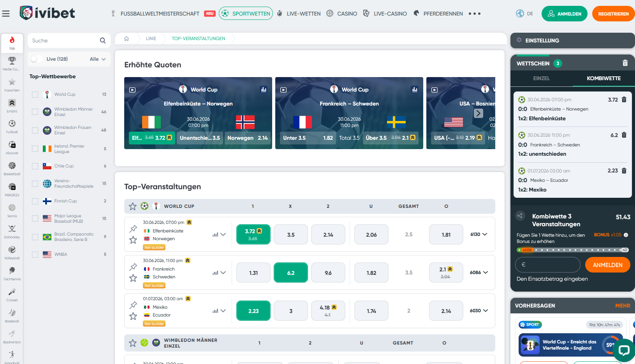This screenshot has height=364, width=635.
Task: Open the Volleyball sidebar category
Action: coord(12,253)
